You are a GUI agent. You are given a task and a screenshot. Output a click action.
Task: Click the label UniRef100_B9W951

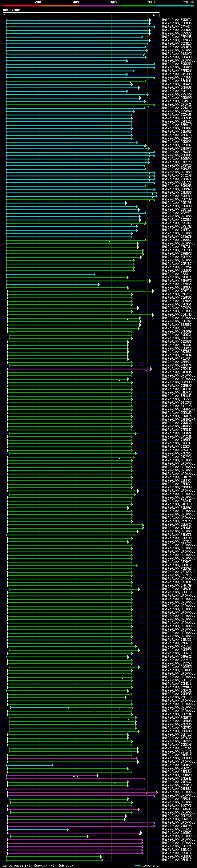[x=177, y=304]
